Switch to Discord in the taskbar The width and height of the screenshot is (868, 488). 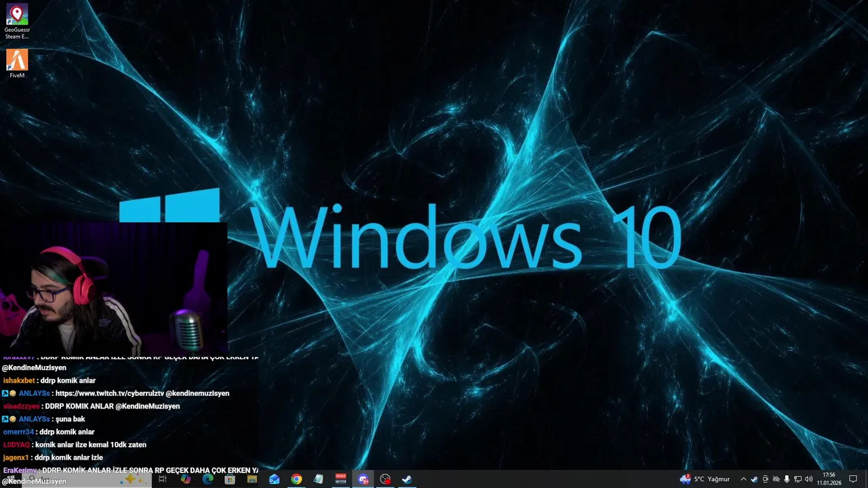tap(363, 479)
